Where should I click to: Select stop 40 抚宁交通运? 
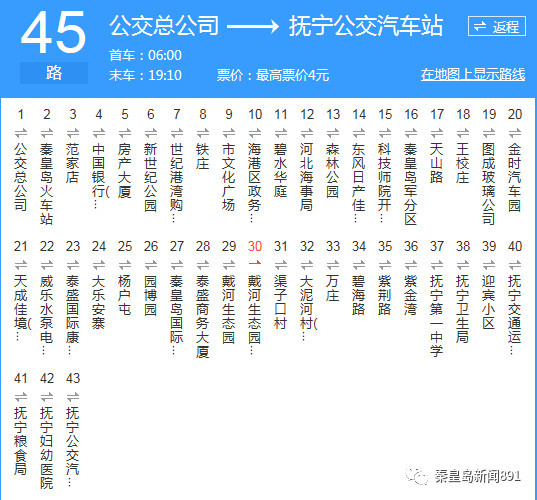pos(515,315)
